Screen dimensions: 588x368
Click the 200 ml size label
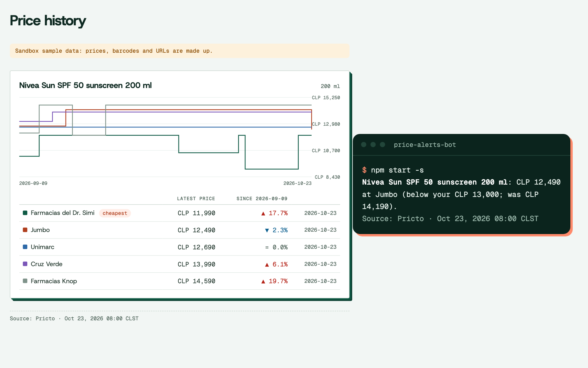330,86
